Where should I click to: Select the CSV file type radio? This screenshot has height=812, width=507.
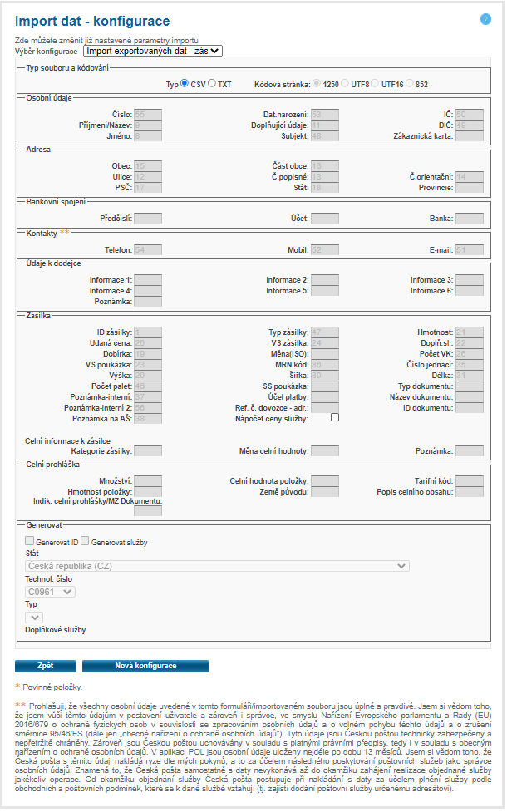185,84
